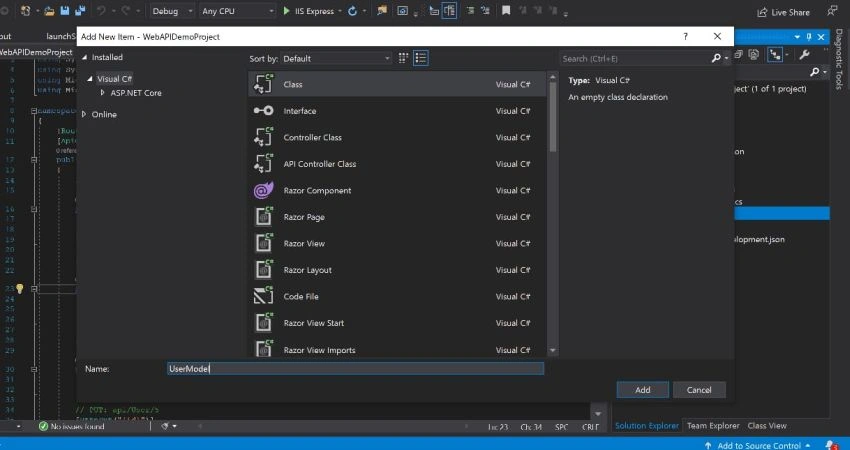Viewport: 850px width, 450px height.
Task: Click the Cancel button
Action: [x=699, y=390]
